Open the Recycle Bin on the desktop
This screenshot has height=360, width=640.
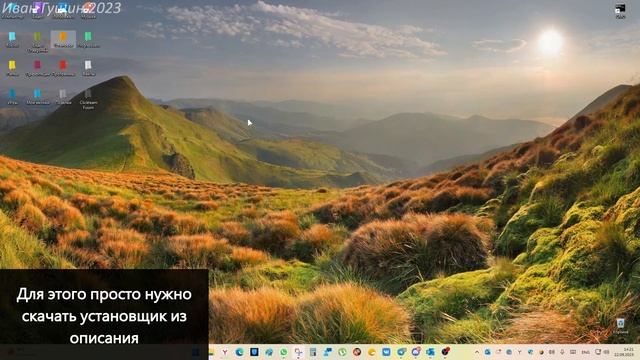[x=620, y=326]
